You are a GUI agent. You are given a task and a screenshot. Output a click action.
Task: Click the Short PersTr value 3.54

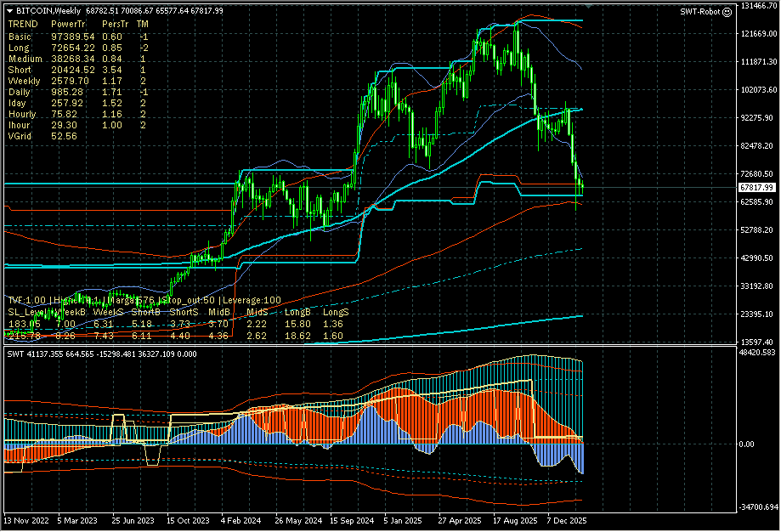pos(112,71)
